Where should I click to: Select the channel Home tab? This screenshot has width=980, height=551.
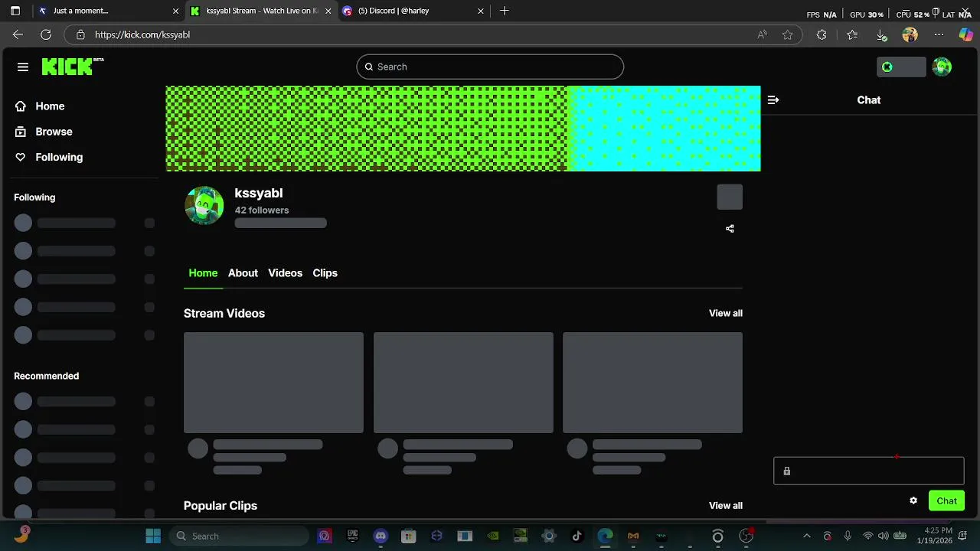click(203, 273)
